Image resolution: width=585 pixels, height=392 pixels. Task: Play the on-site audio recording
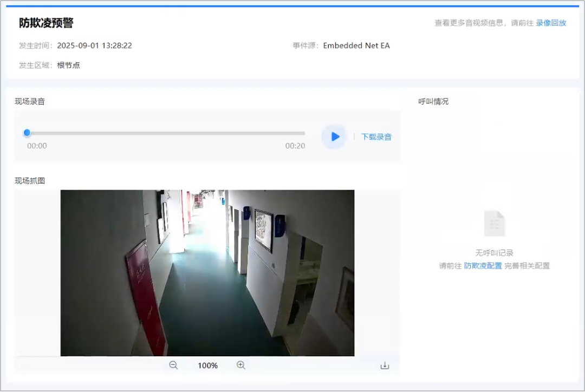tap(335, 136)
